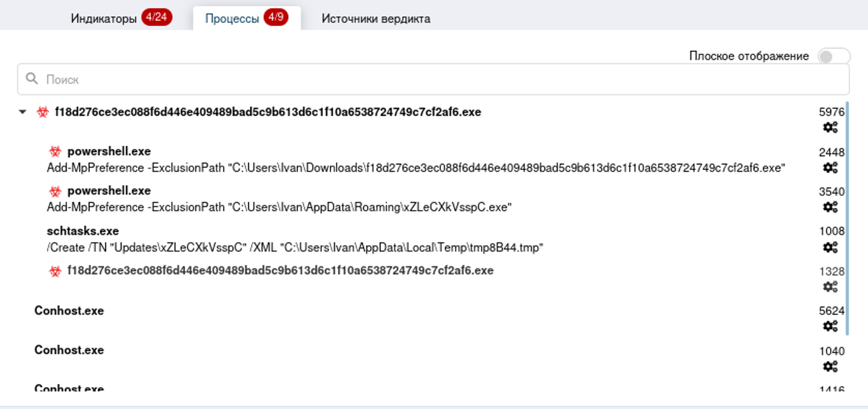This screenshot has width=868, height=409.
Task: Collapse the root f18d276 process tree
Action: (x=22, y=112)
